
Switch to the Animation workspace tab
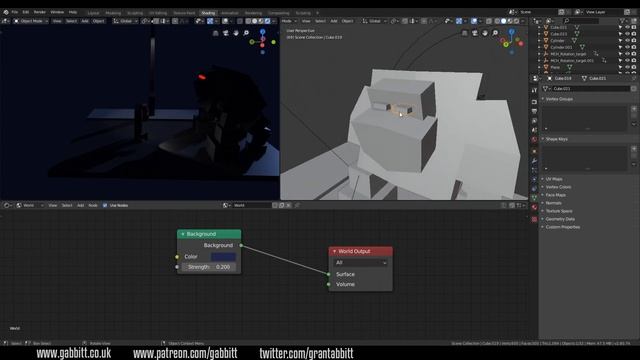click(230, 13)
